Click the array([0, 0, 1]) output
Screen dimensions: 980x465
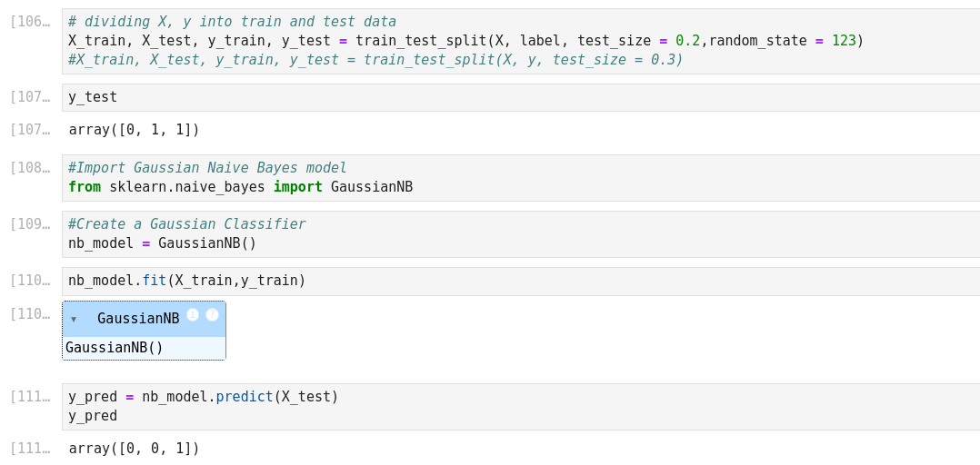tap(135, 449)
